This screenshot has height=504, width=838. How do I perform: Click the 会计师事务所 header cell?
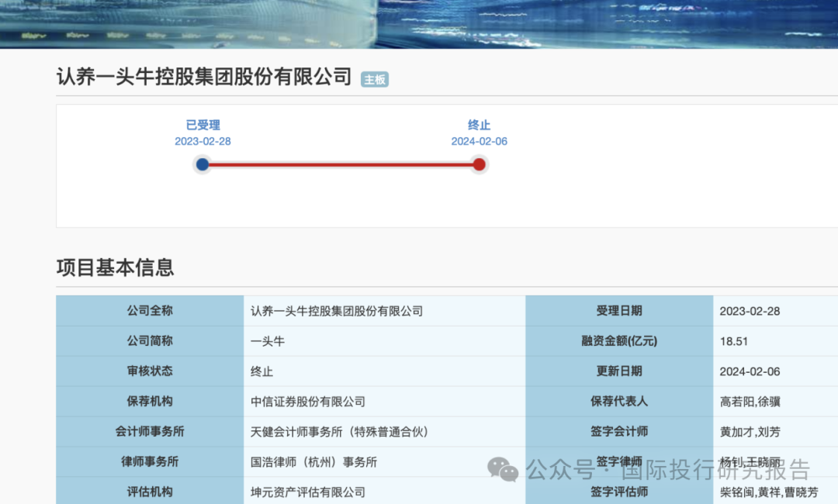coord(150,431)
